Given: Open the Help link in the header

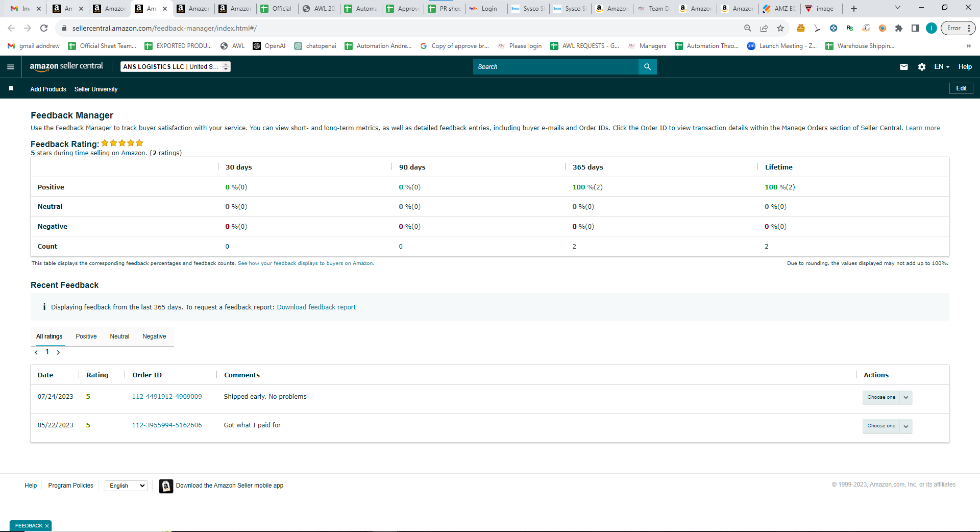Looking at the screenshot, I should click(965, 67).
